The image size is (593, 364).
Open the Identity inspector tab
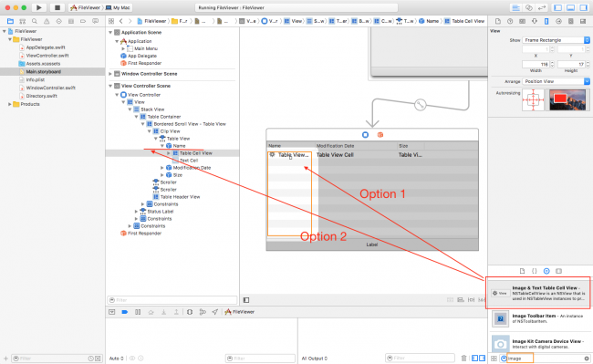(x=522, y=21)
